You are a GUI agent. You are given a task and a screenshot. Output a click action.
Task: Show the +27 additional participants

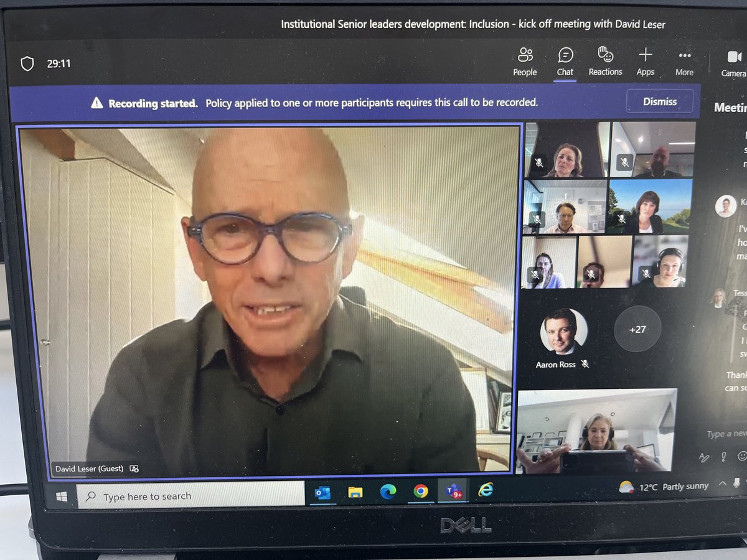[637, 329]
